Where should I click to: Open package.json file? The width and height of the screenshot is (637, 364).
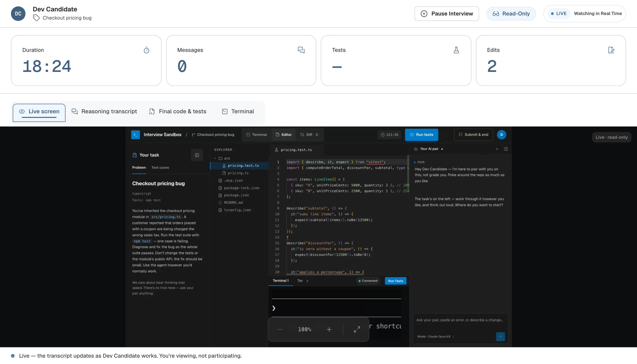click(240, 195)
